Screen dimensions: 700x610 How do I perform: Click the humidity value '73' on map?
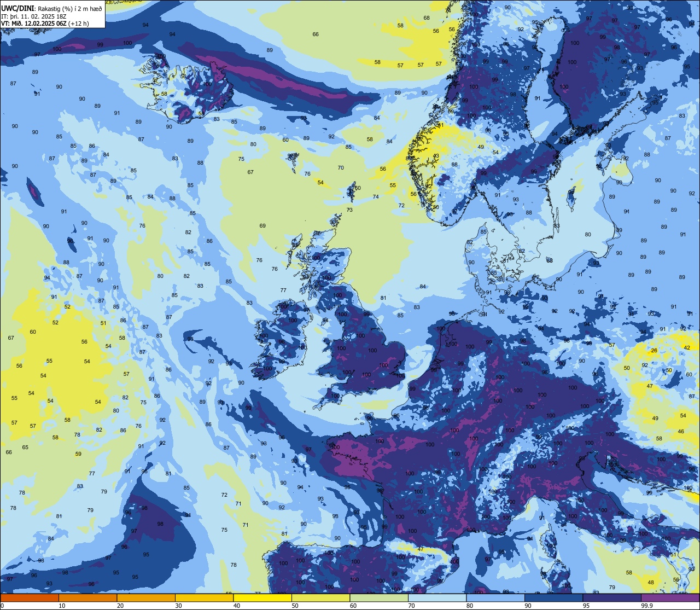[x=349, y=210]
